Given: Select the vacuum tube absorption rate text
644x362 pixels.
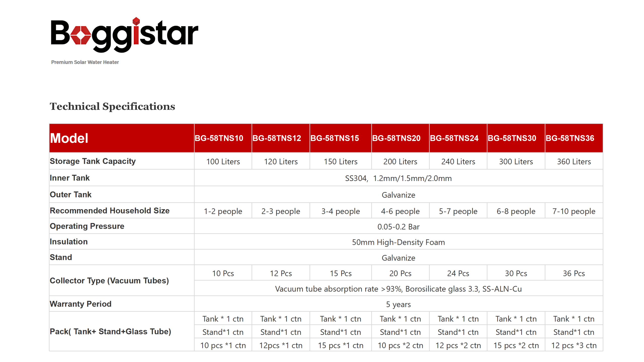Looking at the screenshot, I should (398, 289).
